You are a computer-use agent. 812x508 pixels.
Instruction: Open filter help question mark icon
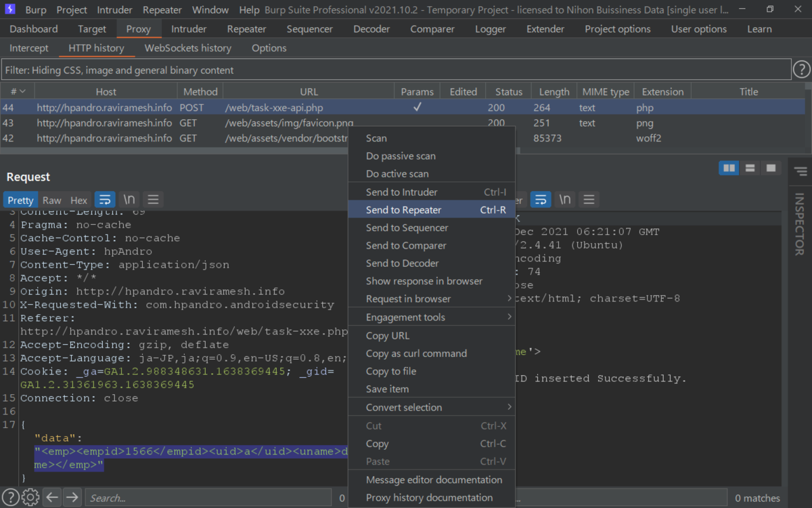[801, 69]
